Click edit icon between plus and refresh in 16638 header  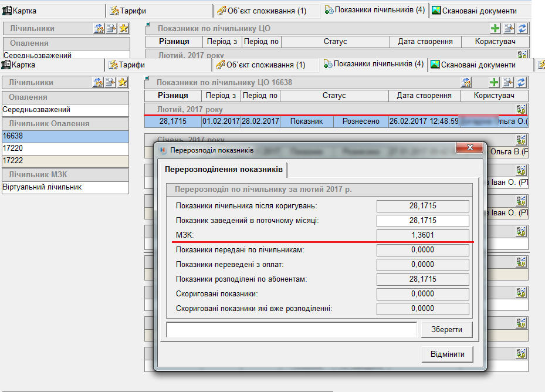tap(508, 83)
